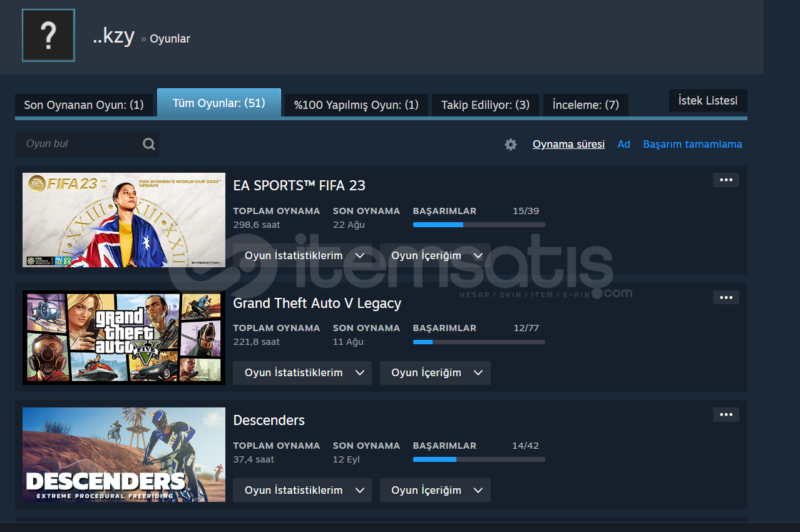Open the Descenders game title
Viewport: 800px width, 532px height.
click(269, 420)
